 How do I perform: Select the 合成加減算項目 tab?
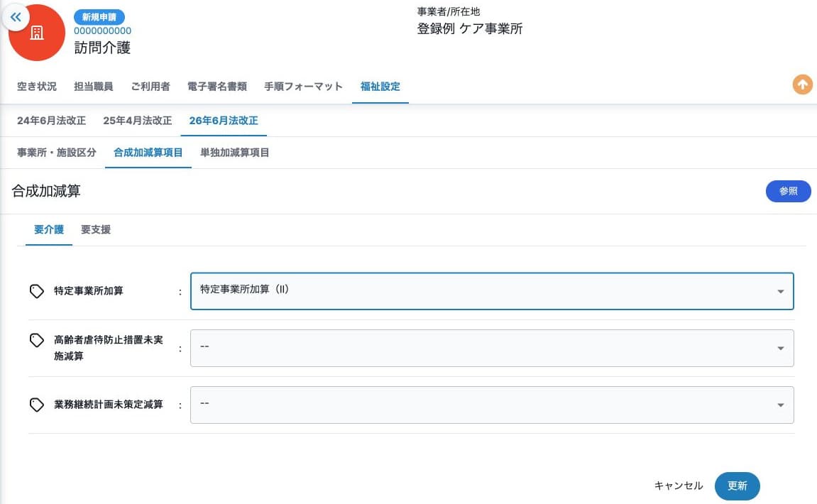(x=148, y=153)
